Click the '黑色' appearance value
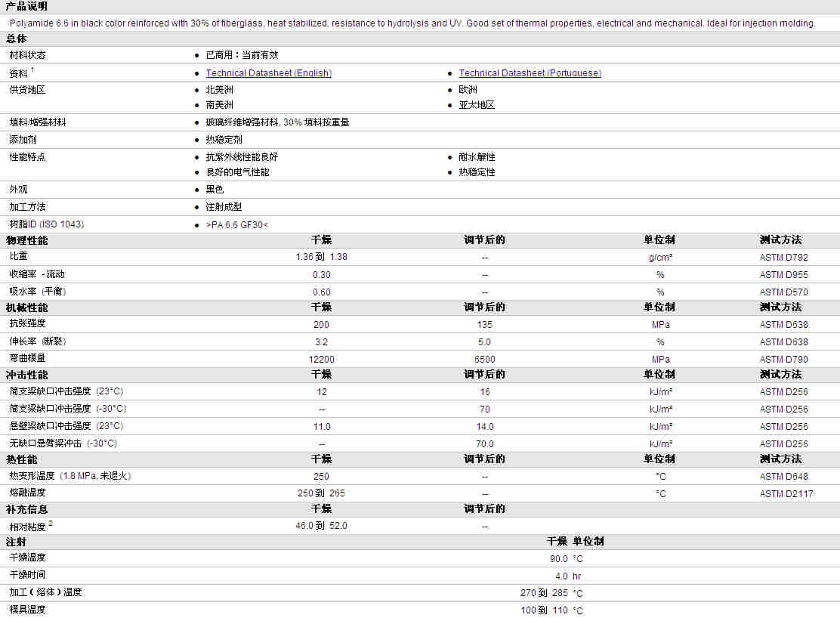This screenshot has height=618, width=840. 215,189
